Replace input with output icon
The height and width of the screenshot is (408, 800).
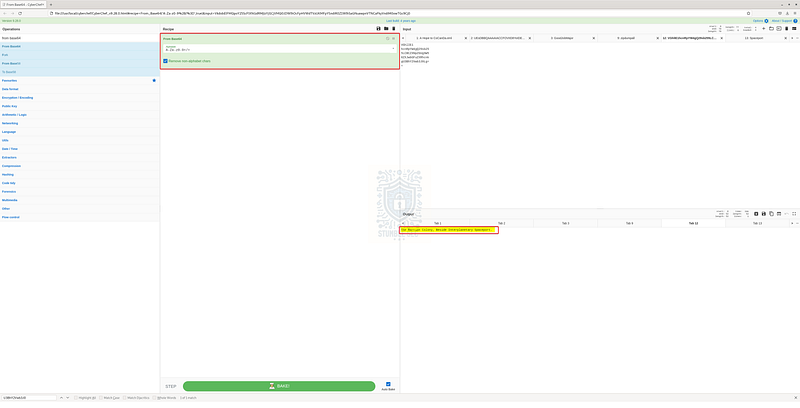pos(779,214)
